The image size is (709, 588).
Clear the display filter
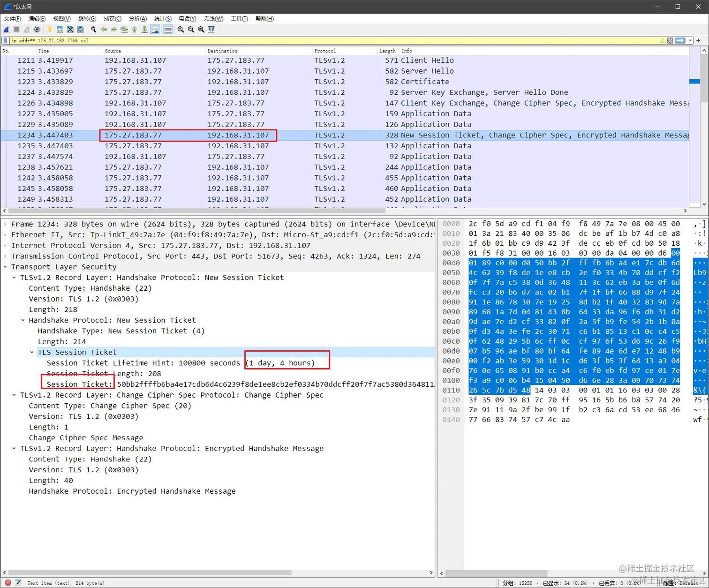tap(670, 41)
